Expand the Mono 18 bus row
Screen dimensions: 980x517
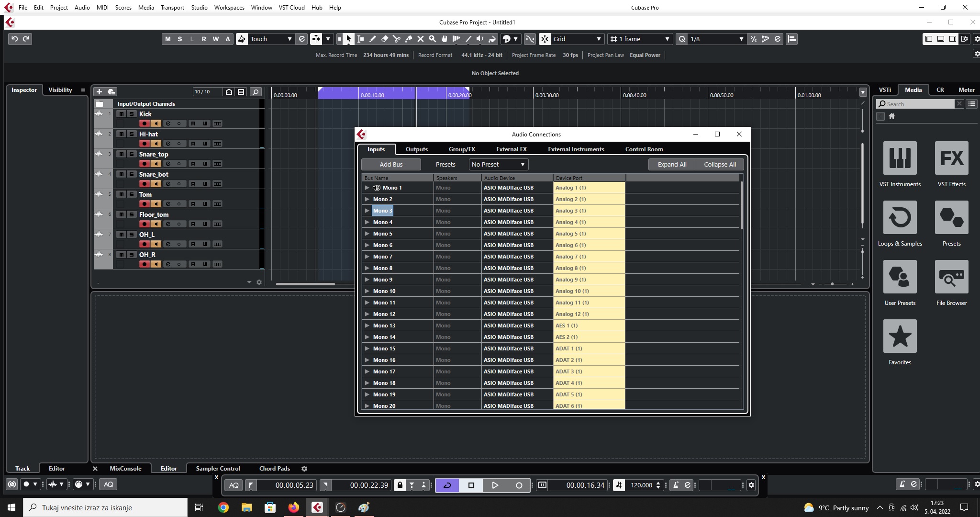click(367, 383)
